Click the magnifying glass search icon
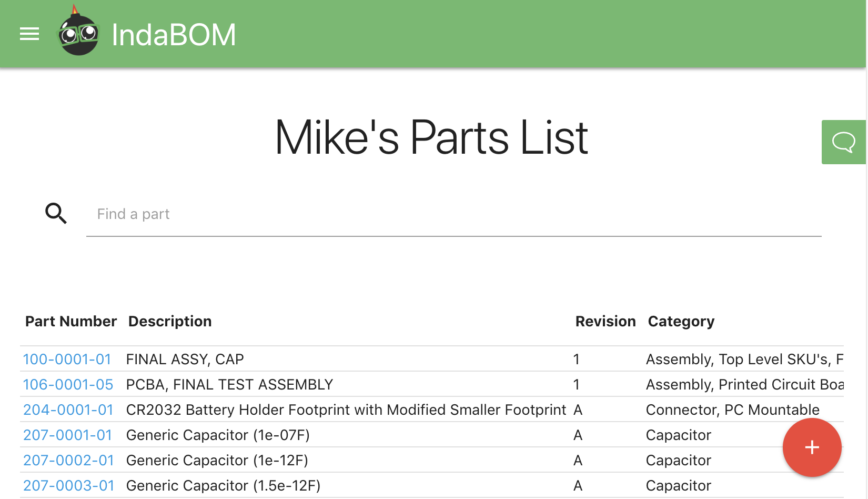This screenshot has height=499, width=868. click(x=56, y=213)
